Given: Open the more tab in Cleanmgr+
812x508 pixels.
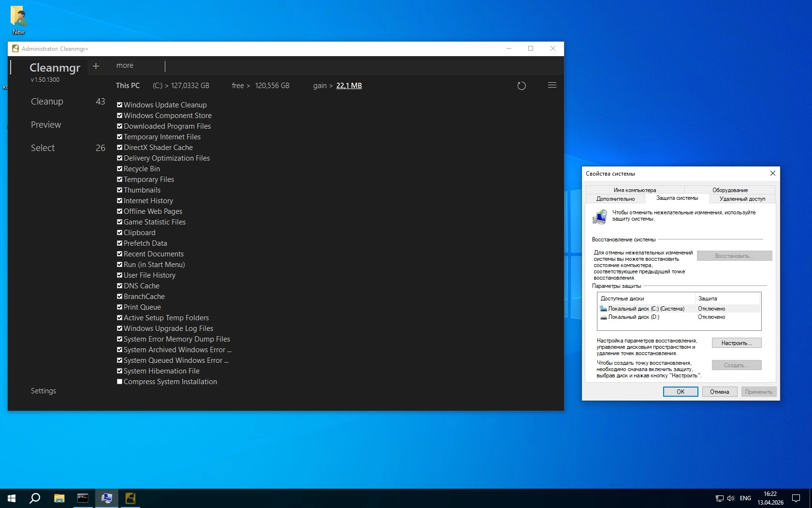Looking at the screenshot, I should 125,66.
